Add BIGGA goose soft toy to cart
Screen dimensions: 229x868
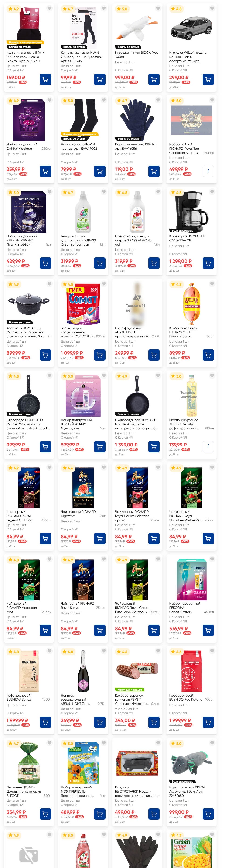tap(154, 80)
